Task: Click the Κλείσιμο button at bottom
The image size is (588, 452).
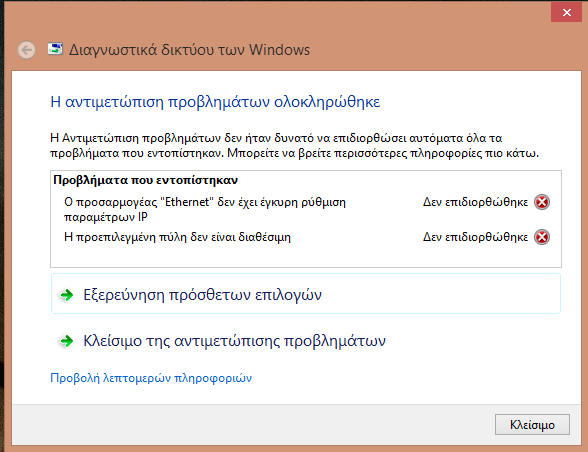Action: [x=532, y=425]
